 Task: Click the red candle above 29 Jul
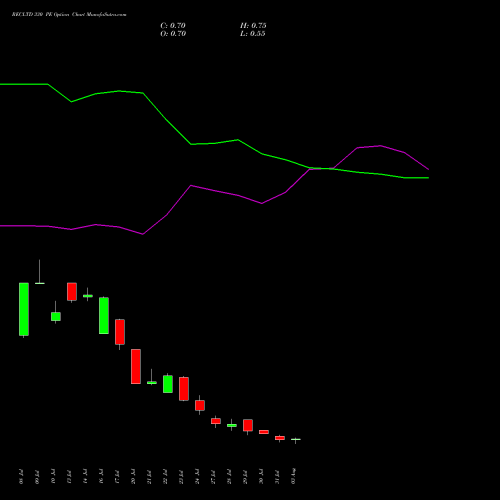coord(248,425)
